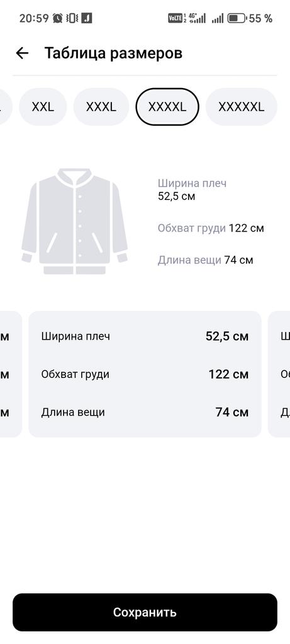
Task: Tap the second signal bars icon
Action: tap(218, 18)
